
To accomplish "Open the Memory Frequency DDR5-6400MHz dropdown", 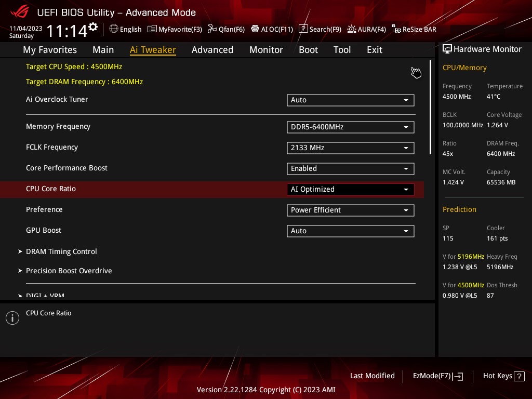I will (x=351, y=127).
